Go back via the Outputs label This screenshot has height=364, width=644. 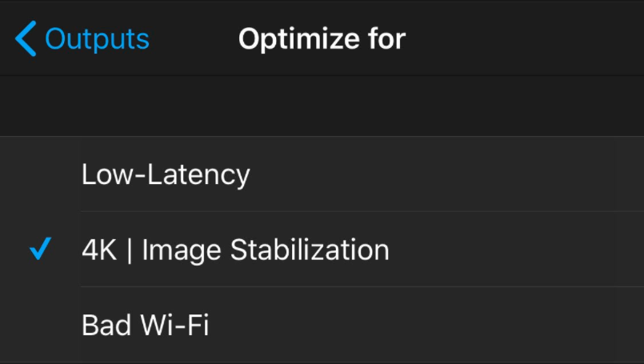(x=97, y=38)
